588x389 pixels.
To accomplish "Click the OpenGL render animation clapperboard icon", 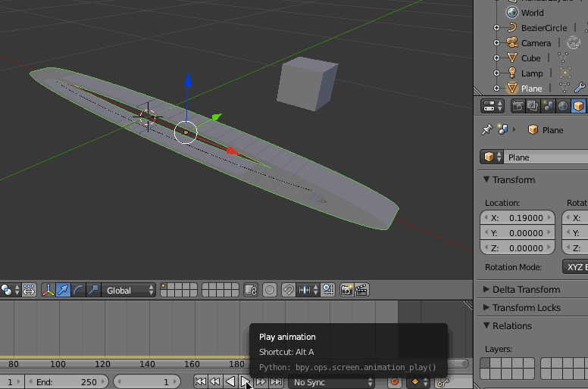I will 361,290.
